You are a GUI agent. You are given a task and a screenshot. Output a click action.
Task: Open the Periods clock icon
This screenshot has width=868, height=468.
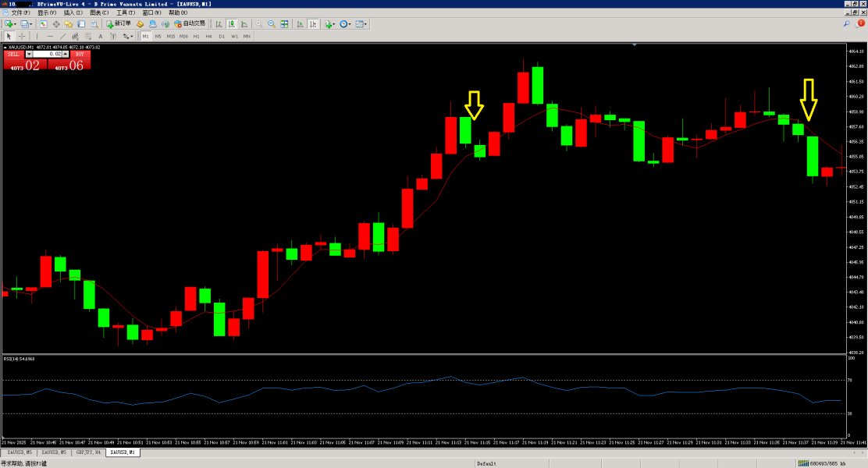coord(343,23)
